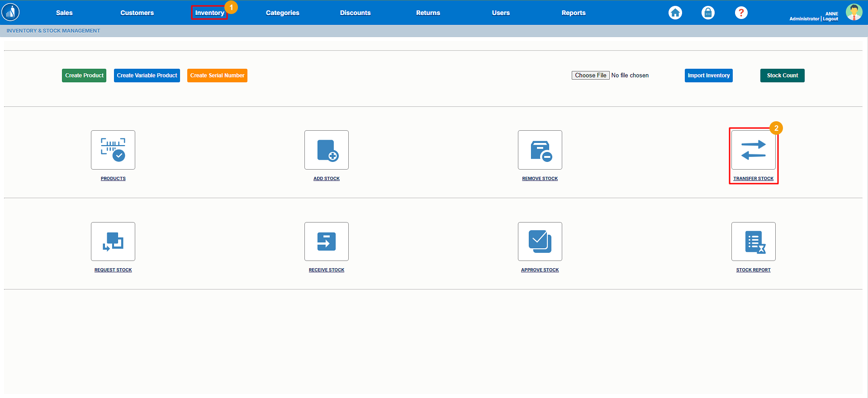This screenshot has height=398, width=868.
Task: Select the Transfer Stock arrows icon
Action: click(753, 150)
